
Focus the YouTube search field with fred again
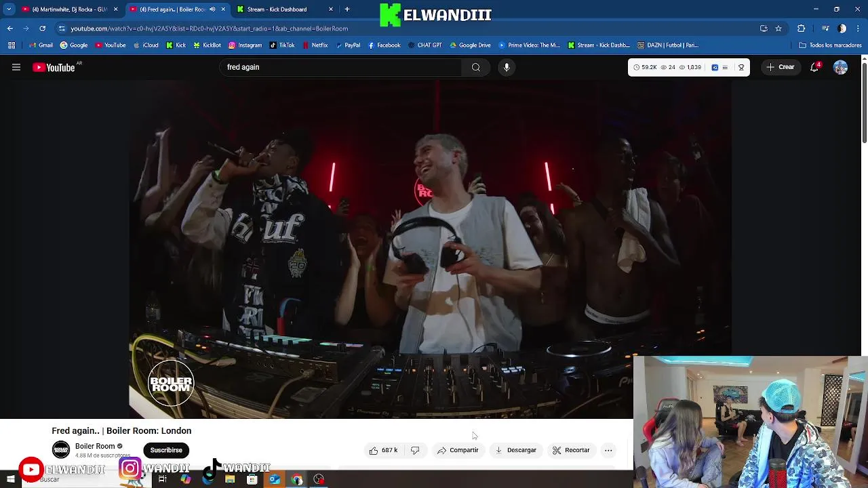pos(341,67)
